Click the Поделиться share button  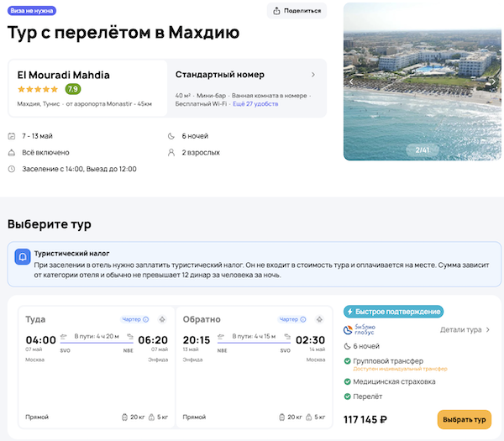(x=297, y=11)
